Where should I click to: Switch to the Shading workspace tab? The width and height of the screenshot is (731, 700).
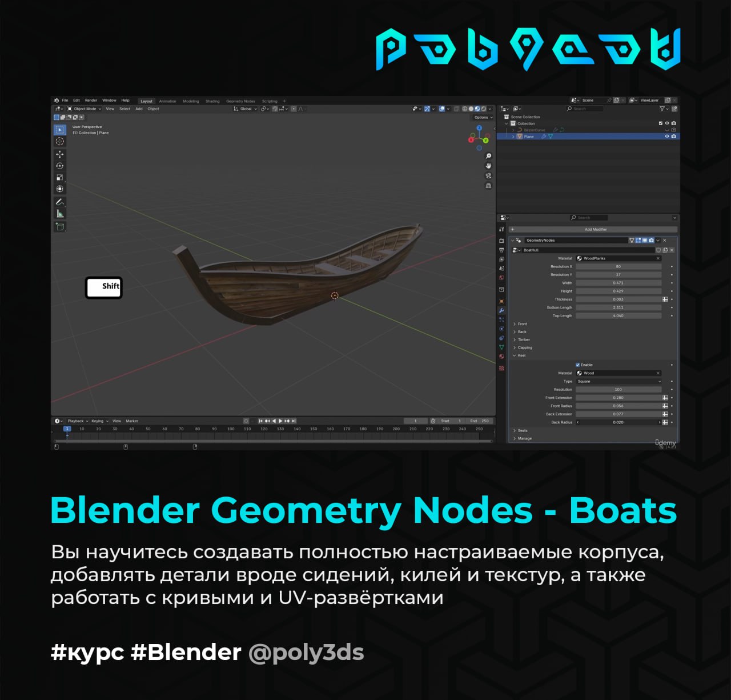pos(212,101)
